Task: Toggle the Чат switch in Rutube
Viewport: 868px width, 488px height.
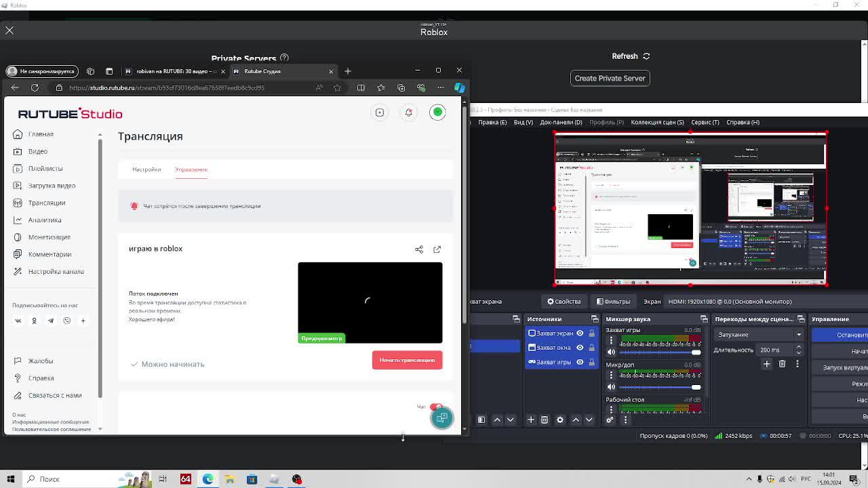Action: click(x=436, y=407)
